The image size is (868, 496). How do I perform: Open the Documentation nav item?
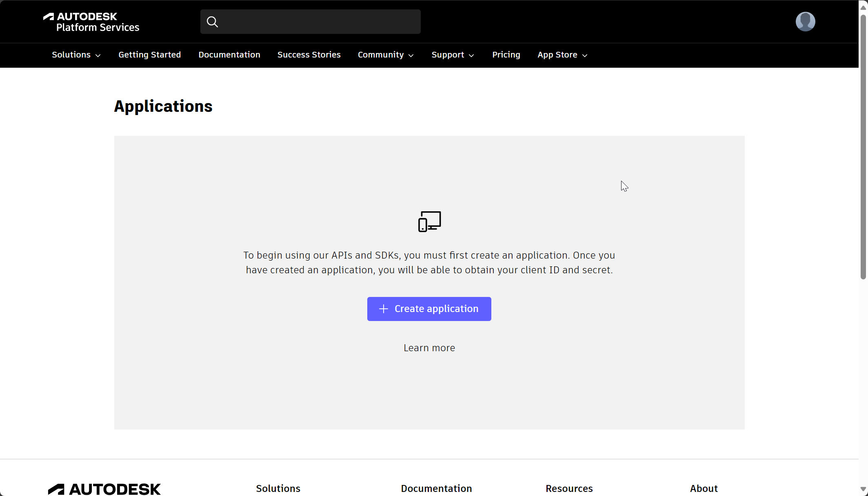click(229, 55)
